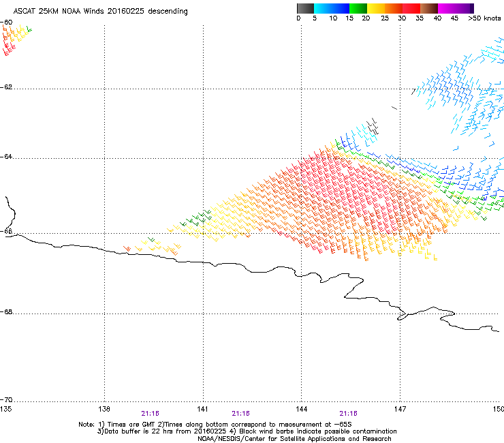
Task: Click the cyan-blue 5-15 knots color swatch
Action: pyautogui.click(x=332, y=8)
